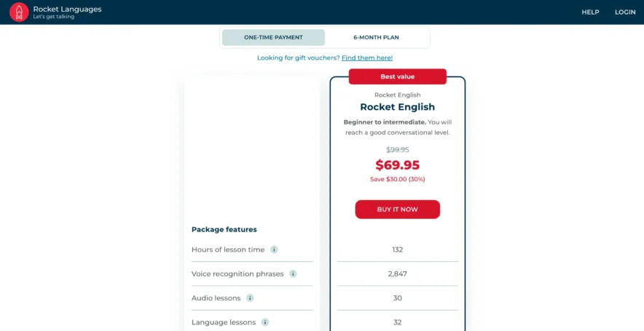644x331 pixels.
Task: Open the Help menu item
Action: (x=590, y=12)
